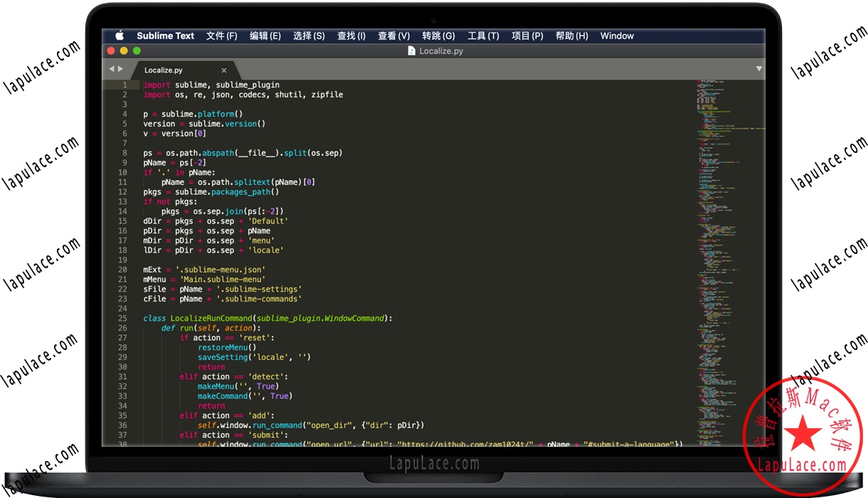Open the 文件 (File) menu

point(221,36)
